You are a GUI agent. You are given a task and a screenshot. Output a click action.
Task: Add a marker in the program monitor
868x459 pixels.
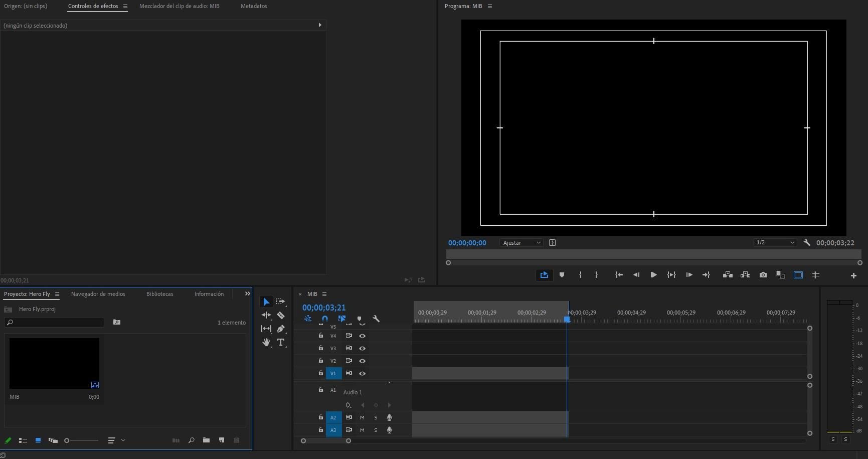click(x=562, y=275)
